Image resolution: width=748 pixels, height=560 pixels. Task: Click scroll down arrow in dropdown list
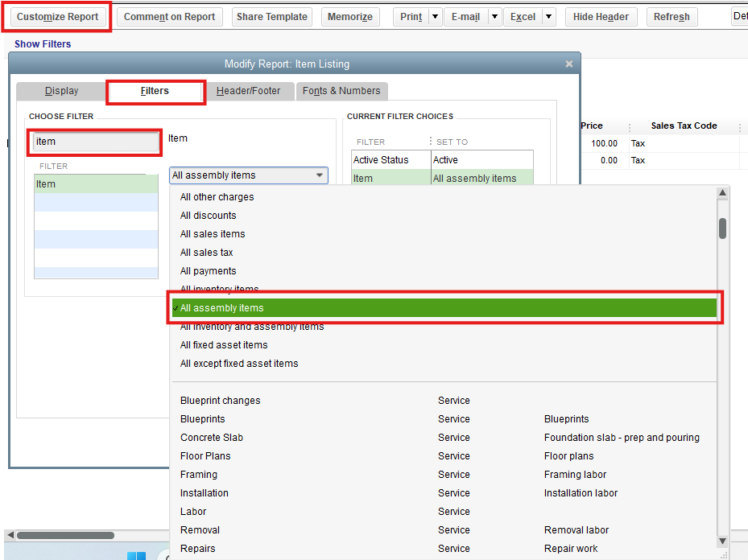point(723,541)
